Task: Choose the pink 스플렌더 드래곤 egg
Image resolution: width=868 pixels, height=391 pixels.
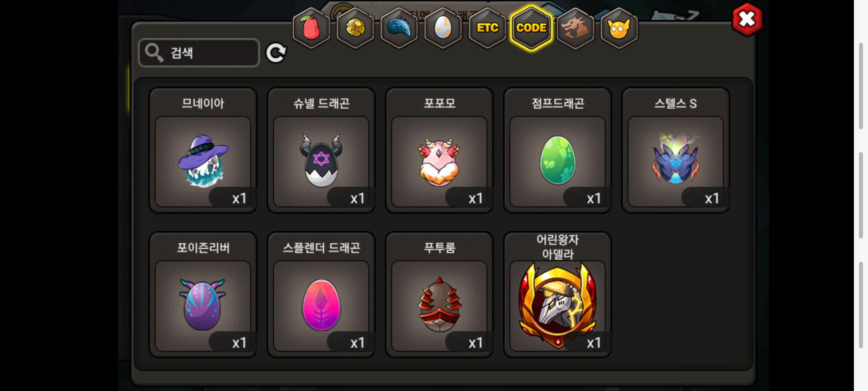Action: click(x=321, y=295)
